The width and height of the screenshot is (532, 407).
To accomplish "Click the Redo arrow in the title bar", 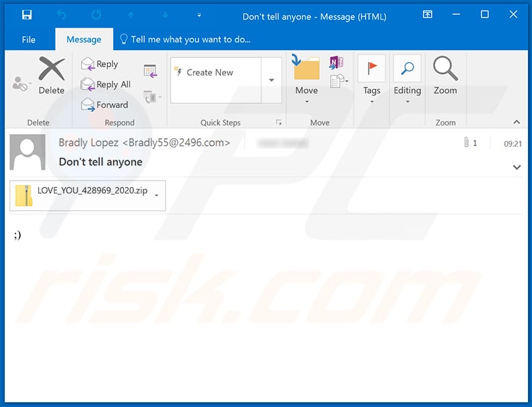I will tap(96, 15).
